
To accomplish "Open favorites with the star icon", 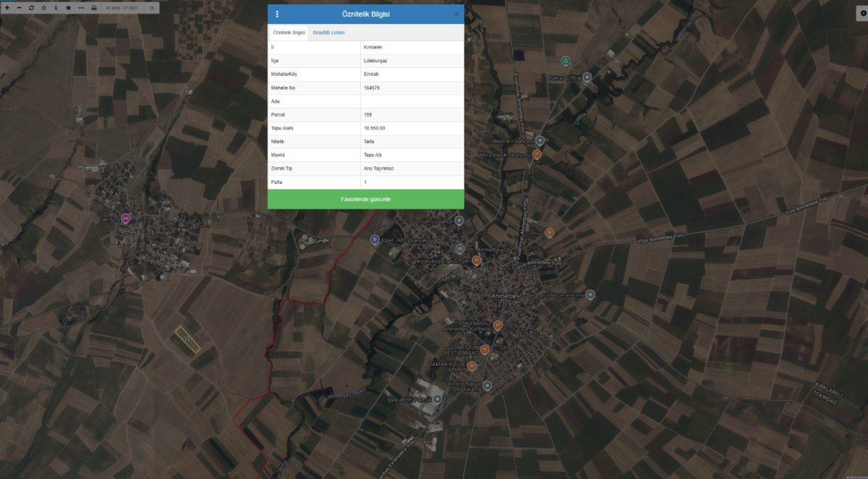I will 68,7.
